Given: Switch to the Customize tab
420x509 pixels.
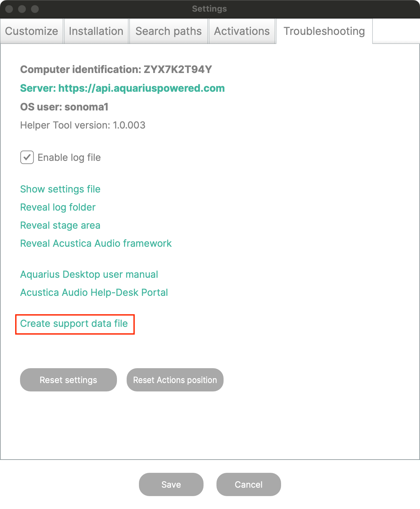Looking at the screenshot, I should click(32, 31).
